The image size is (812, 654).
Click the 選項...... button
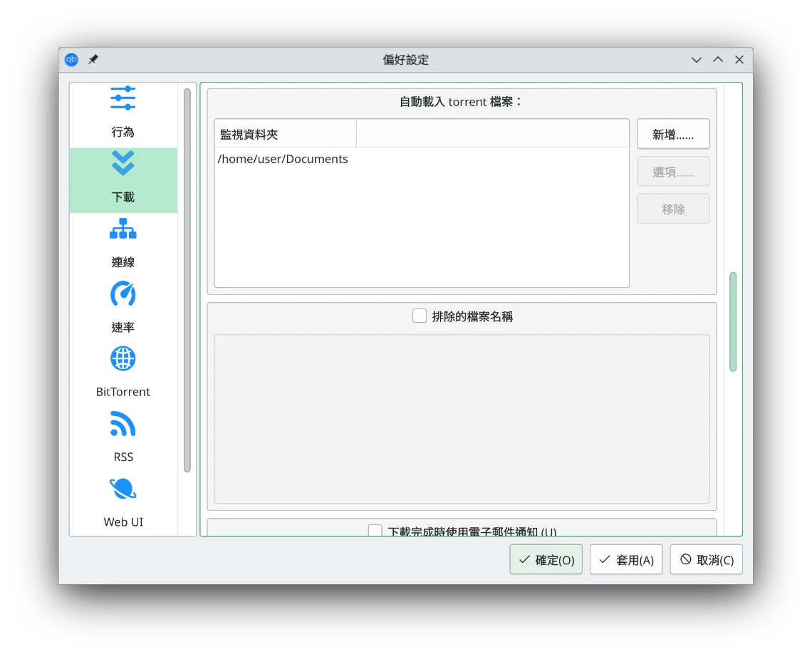pos(672,172)
